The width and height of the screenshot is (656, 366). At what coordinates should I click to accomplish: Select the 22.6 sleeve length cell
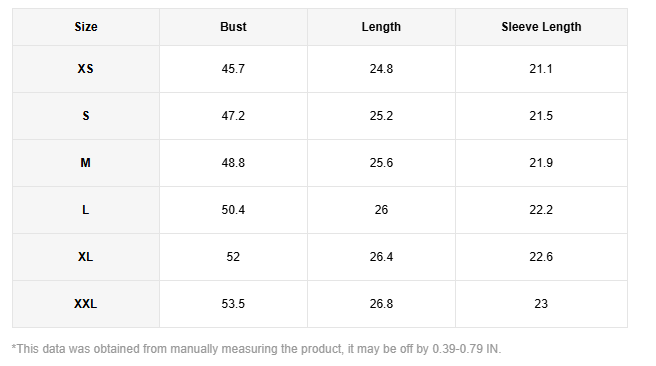coord(541,257)
